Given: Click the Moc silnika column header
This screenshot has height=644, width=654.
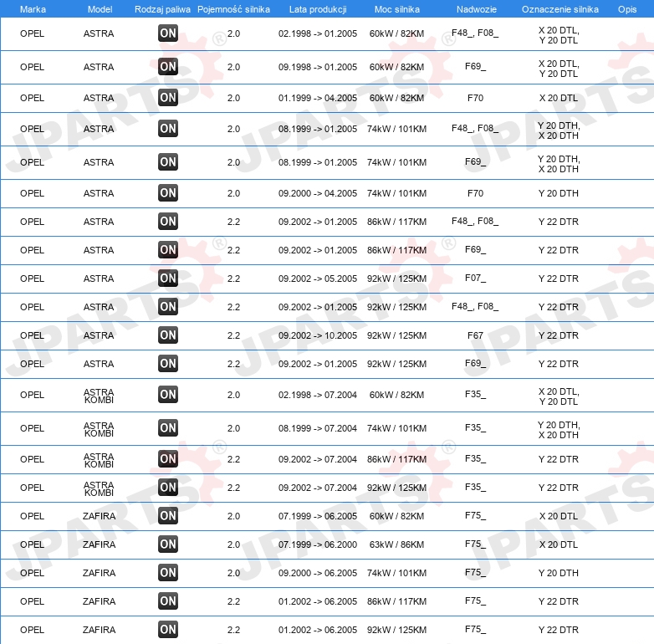Looking at the screenshot, I should 397,9.
